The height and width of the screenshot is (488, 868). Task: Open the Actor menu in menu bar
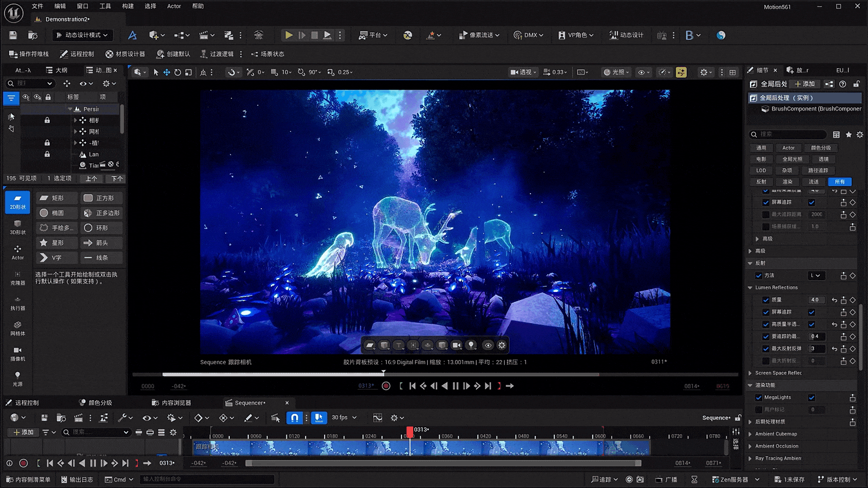(x=174, y=6)
